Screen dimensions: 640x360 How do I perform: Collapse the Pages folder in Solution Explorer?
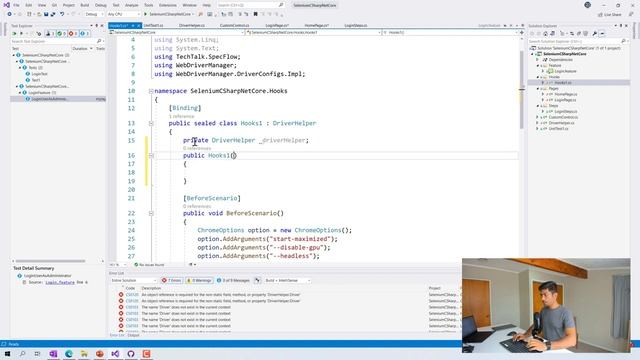tap(538, 88)
